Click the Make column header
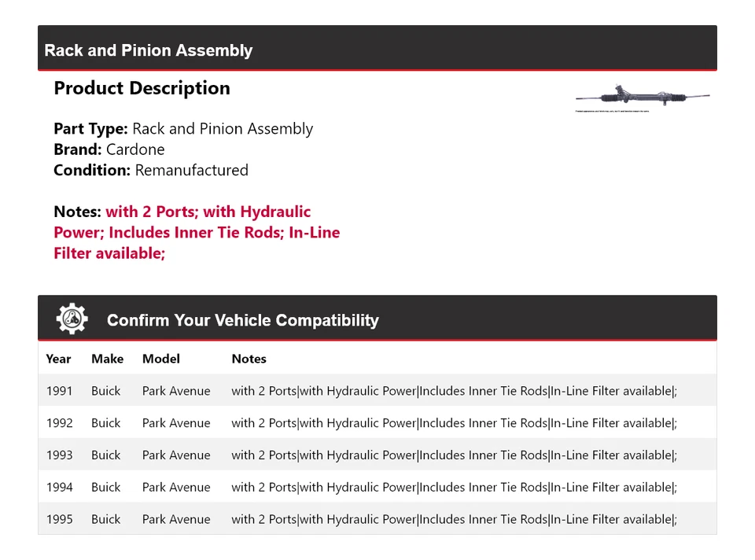 click(x=107, y=359)
